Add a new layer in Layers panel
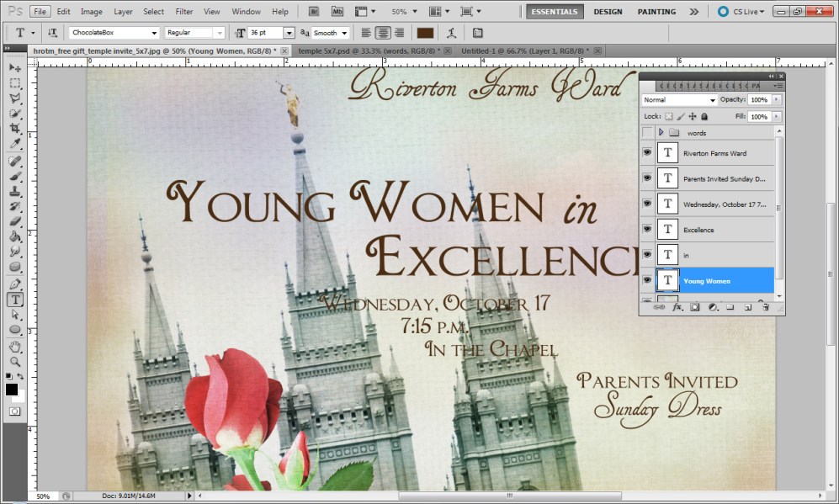The height and width of the screenshot is (504, 839). (747, 308)
